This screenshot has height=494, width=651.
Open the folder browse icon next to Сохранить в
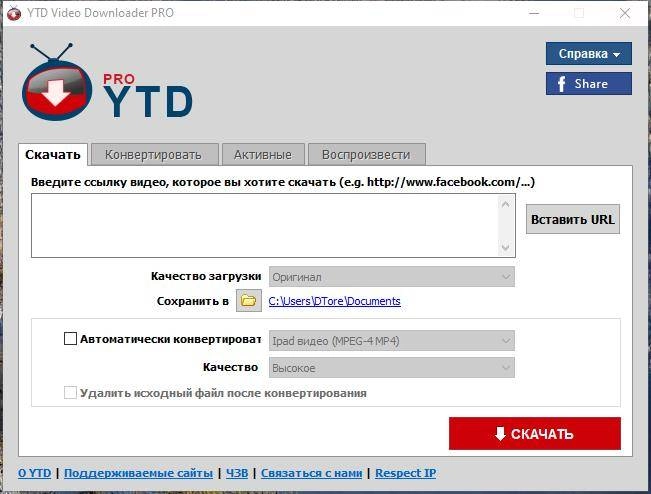[249, 301]
